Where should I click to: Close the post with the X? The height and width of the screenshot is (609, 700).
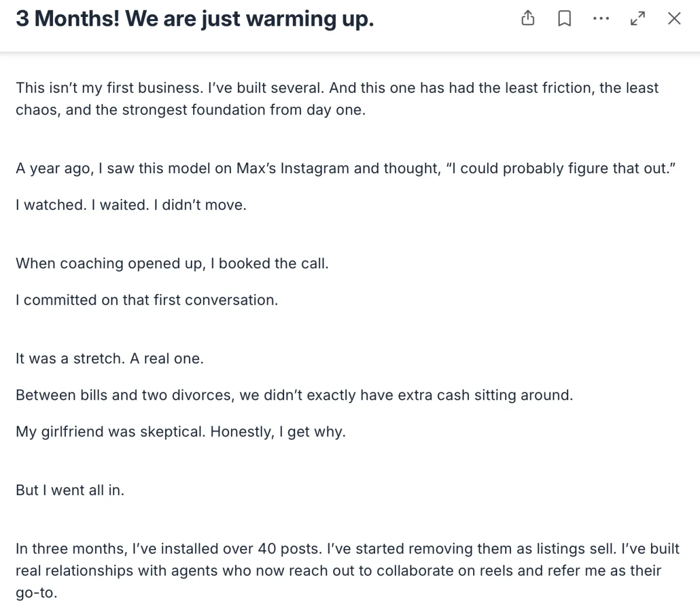674,19
